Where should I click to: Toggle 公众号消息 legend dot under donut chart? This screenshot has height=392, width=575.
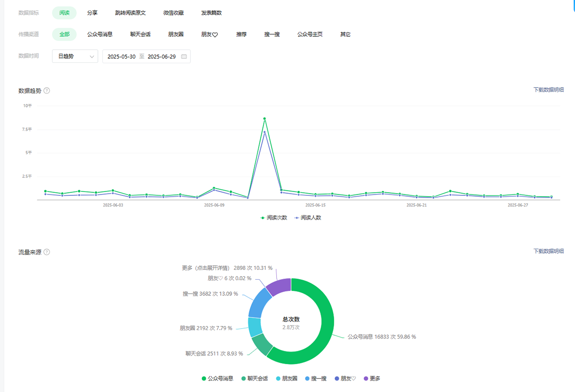click(x=204, y=379)
